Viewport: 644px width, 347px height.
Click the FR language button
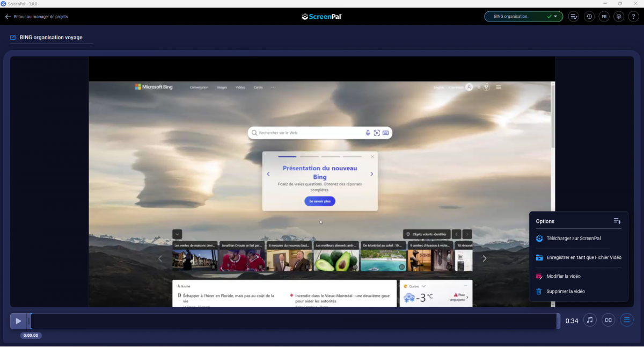point(604,17)
